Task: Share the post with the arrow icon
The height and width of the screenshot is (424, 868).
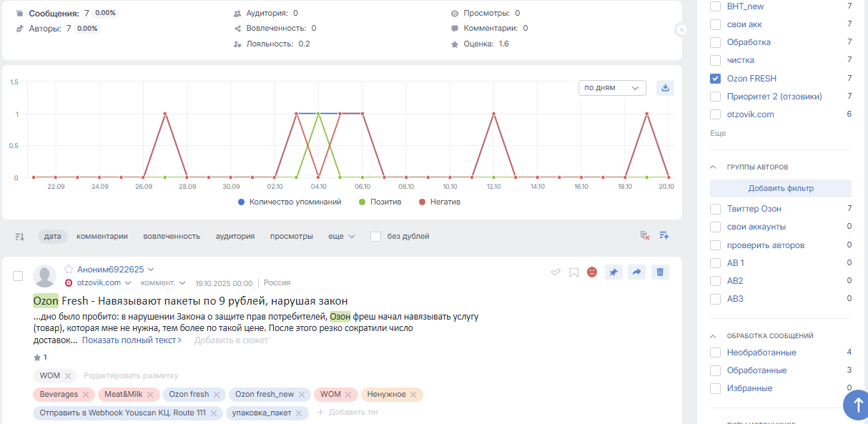Action: tap(637, 272)
